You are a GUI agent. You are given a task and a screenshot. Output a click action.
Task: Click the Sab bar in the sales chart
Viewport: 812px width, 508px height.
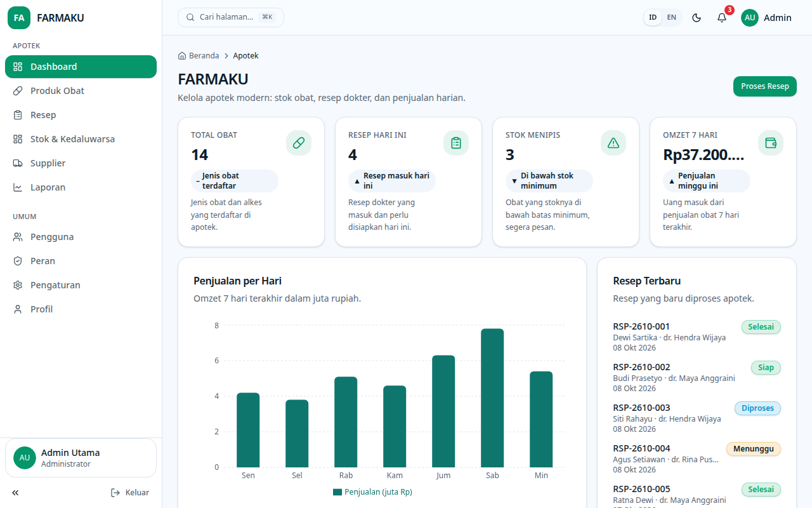pos(492,398)
